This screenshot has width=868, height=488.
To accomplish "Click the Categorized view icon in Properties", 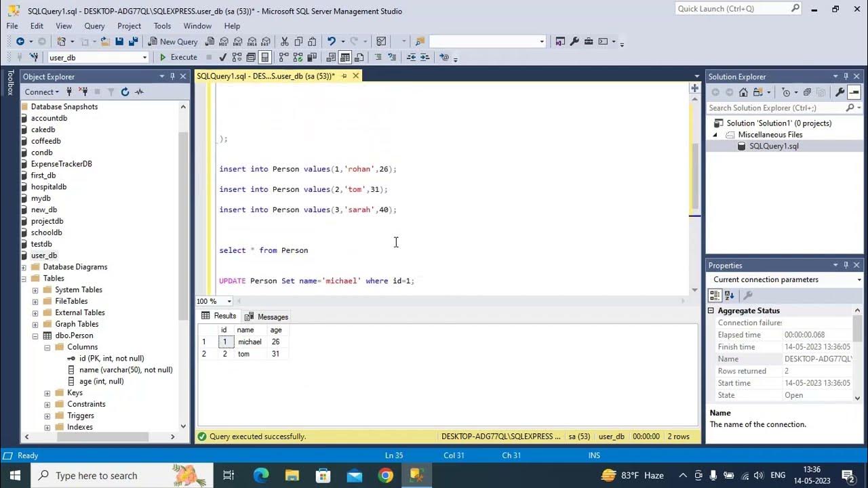I will [715, 296].
